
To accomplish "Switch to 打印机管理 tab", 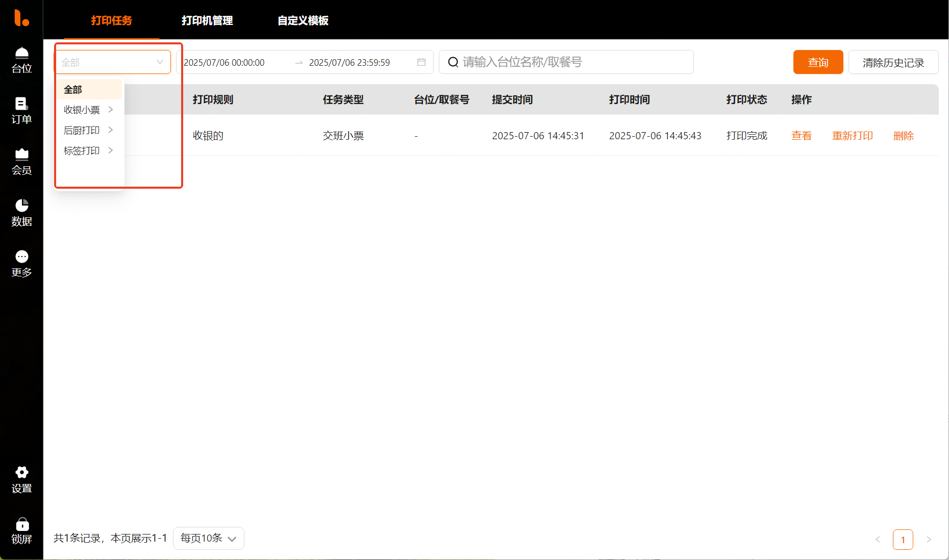I will click(207, 20).
